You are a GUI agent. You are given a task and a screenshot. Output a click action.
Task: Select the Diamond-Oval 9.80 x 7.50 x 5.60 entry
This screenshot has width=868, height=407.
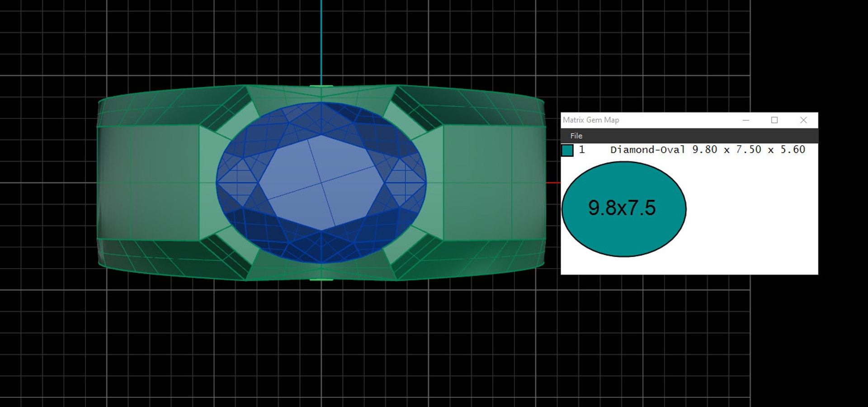click(708, 150)
